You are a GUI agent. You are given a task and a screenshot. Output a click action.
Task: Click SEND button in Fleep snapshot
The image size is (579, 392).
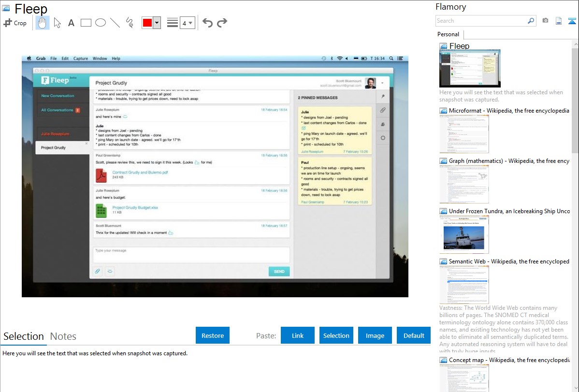pyautogui.click(x=279, y=271)
